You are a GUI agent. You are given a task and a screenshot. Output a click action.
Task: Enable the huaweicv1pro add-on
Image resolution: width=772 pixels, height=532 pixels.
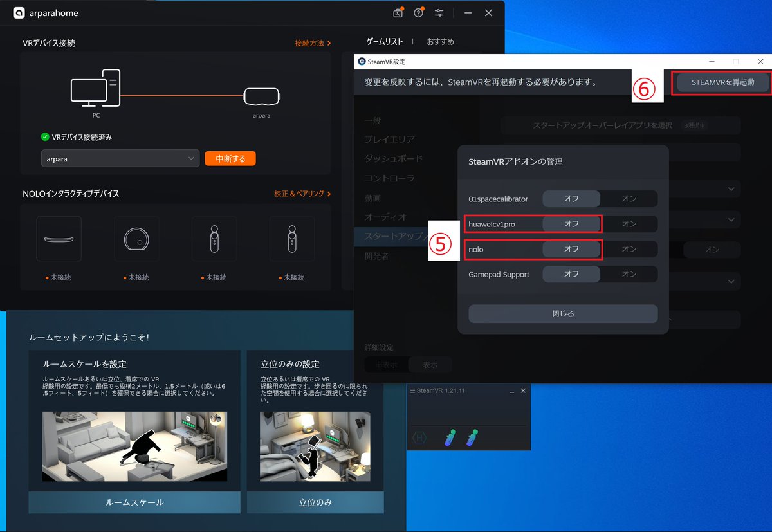point(629,224)
